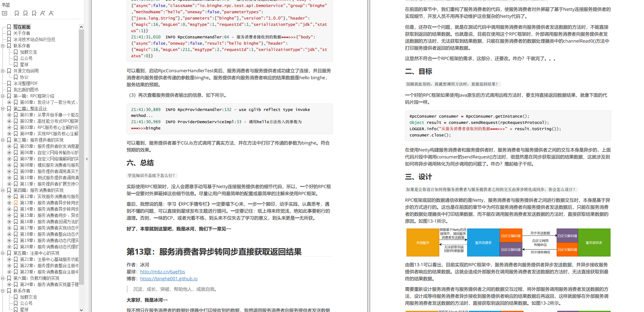
Task: Collapse the bookmark sidebar with the arrow handle
Action: [x=86, y=159]
